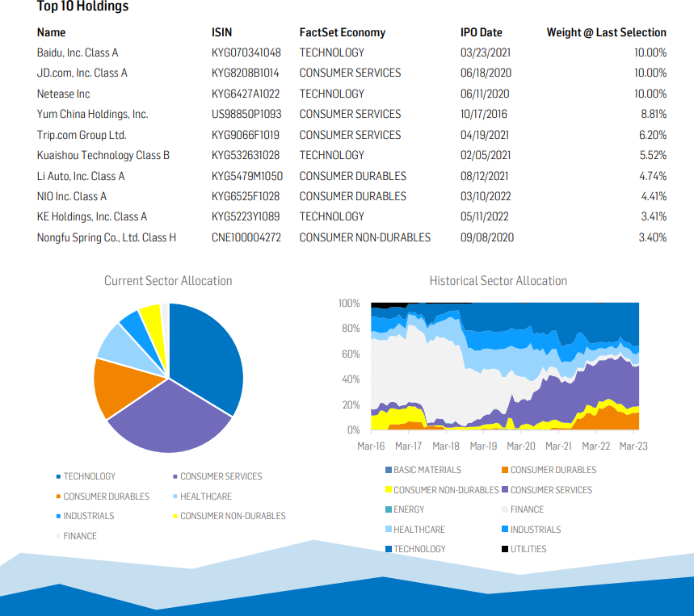The height and width of the screenshot is (616, 694).
Task: Click Utilities black swatch in historical legend
Action: coord(505,549)
